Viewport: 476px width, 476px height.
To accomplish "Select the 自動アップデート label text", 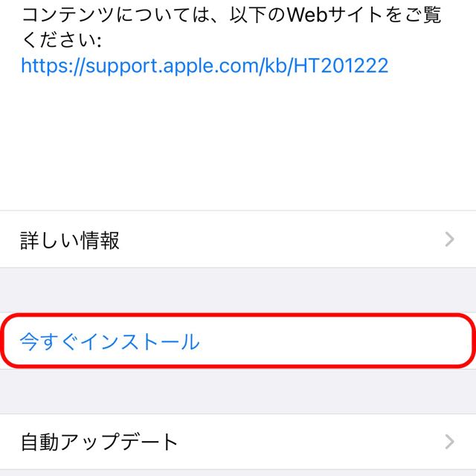I will pos(99,442).
